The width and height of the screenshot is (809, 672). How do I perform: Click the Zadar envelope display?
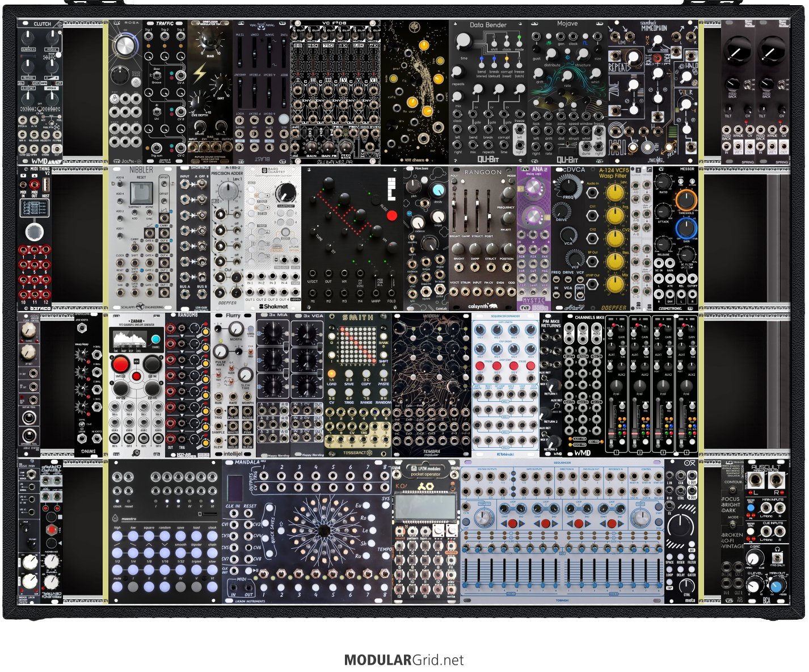coord(130,341)
